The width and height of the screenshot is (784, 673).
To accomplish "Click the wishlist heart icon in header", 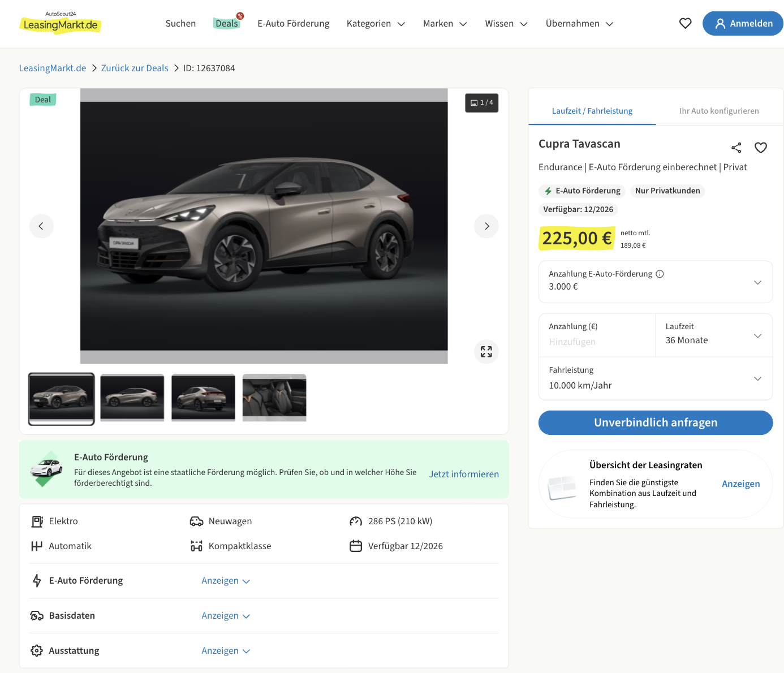I will click(x=685, y=23).
